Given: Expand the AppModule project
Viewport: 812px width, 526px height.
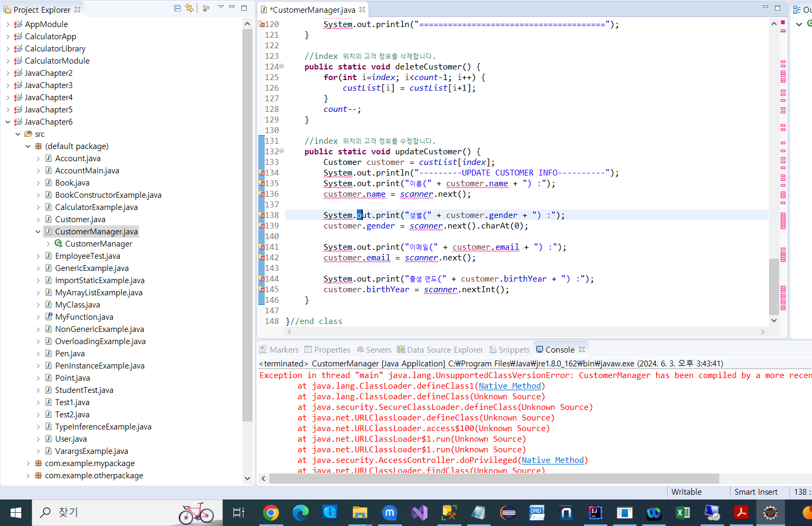Looking at the screenshot, I should click(x=7, y=24).
